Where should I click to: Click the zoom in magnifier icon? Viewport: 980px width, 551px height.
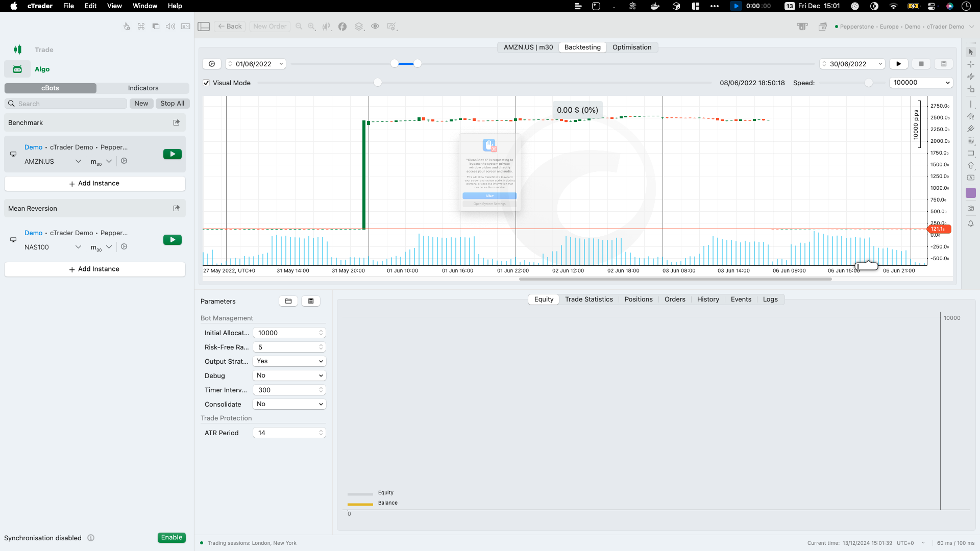point(311,27)
